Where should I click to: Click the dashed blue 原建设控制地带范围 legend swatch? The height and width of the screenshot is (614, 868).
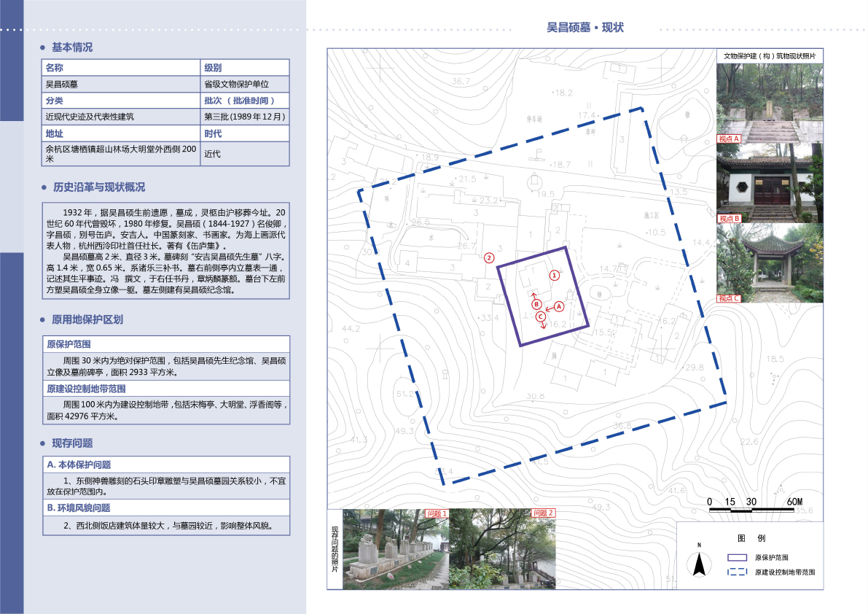click(x=738, y=572)
